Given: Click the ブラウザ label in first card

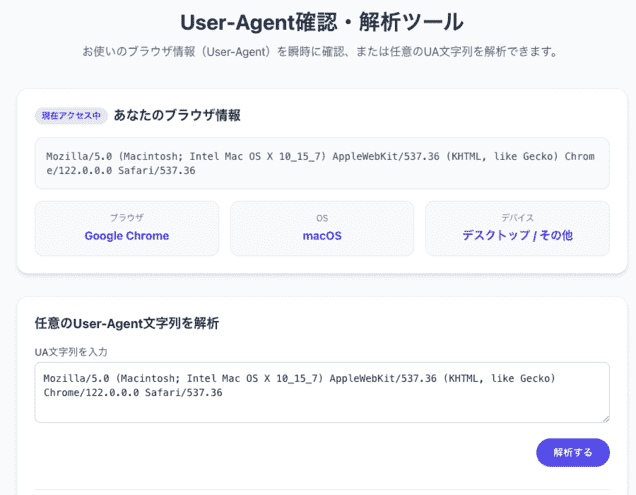Looking at the screenshot, I should 127,218.
